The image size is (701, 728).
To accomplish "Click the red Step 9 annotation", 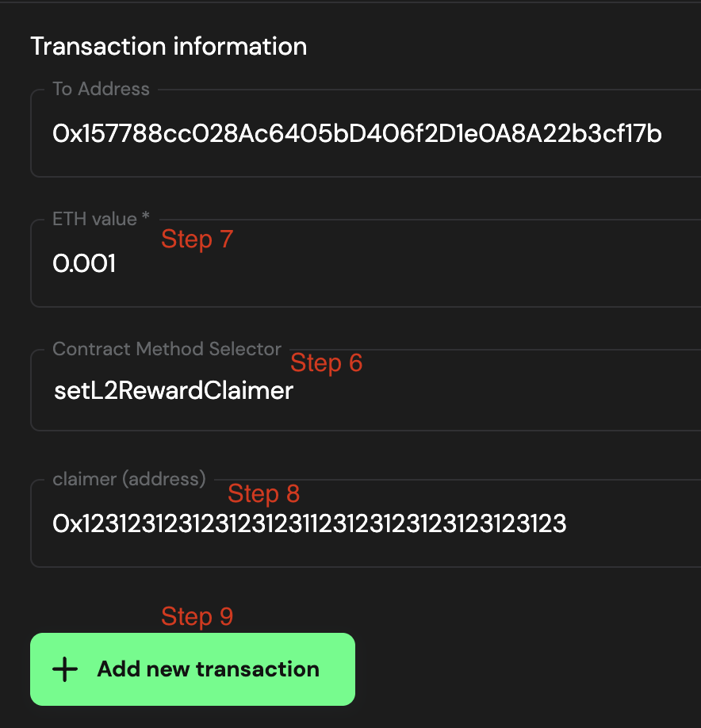I will 197,616.
